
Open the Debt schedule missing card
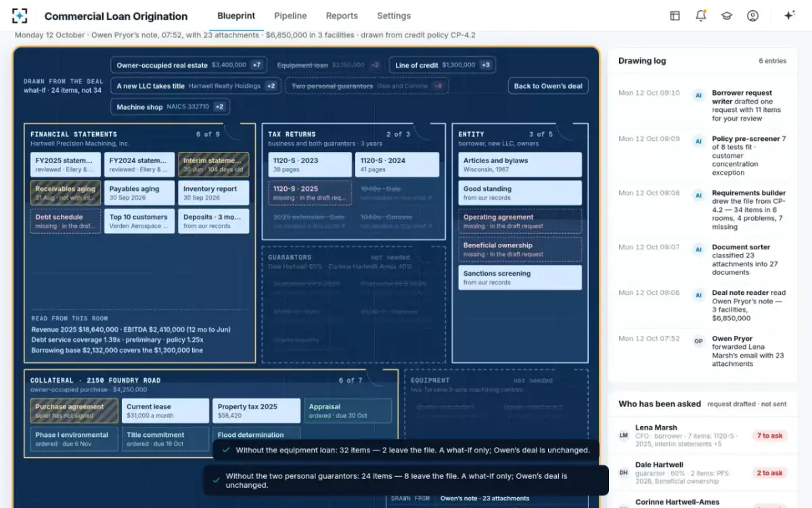(x=66, y=221)
